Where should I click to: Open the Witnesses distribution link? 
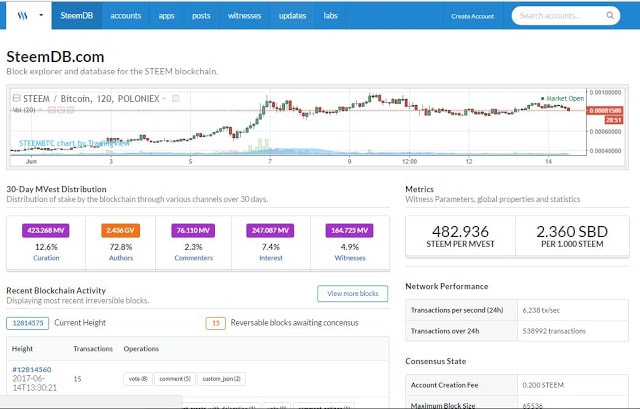pos(350,258)
